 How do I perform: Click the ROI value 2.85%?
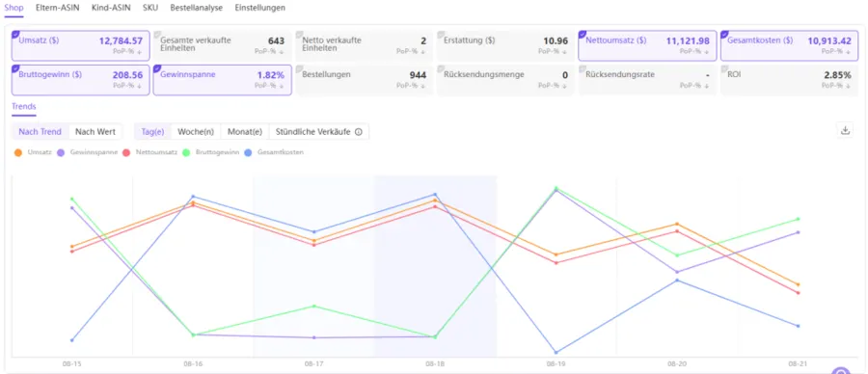(x=837, y=75)
